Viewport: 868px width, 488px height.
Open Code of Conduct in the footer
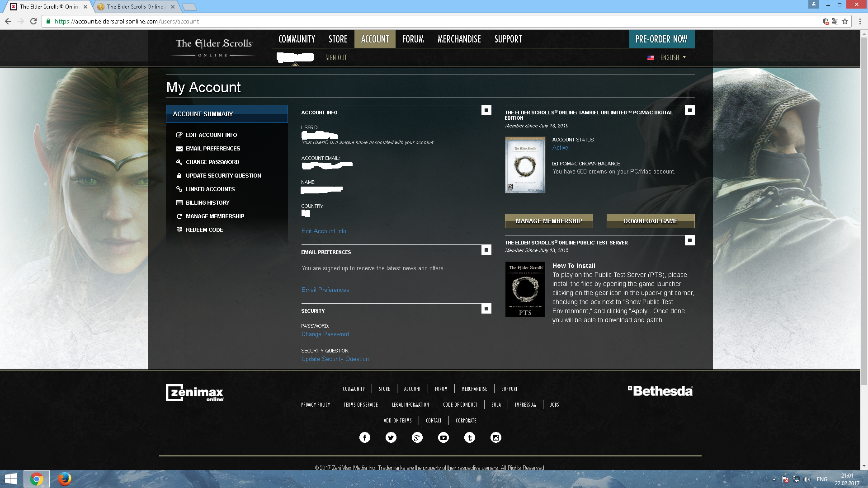[460, 405]
